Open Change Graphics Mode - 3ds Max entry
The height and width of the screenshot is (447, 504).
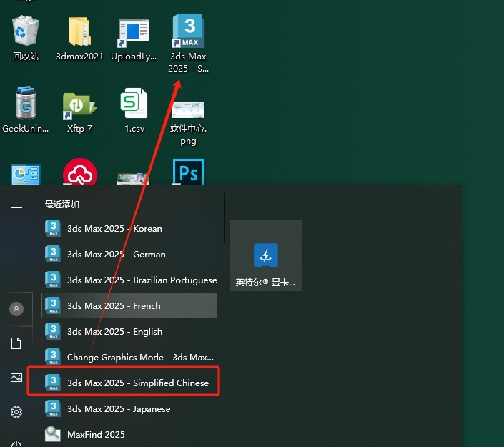(129, 357)
